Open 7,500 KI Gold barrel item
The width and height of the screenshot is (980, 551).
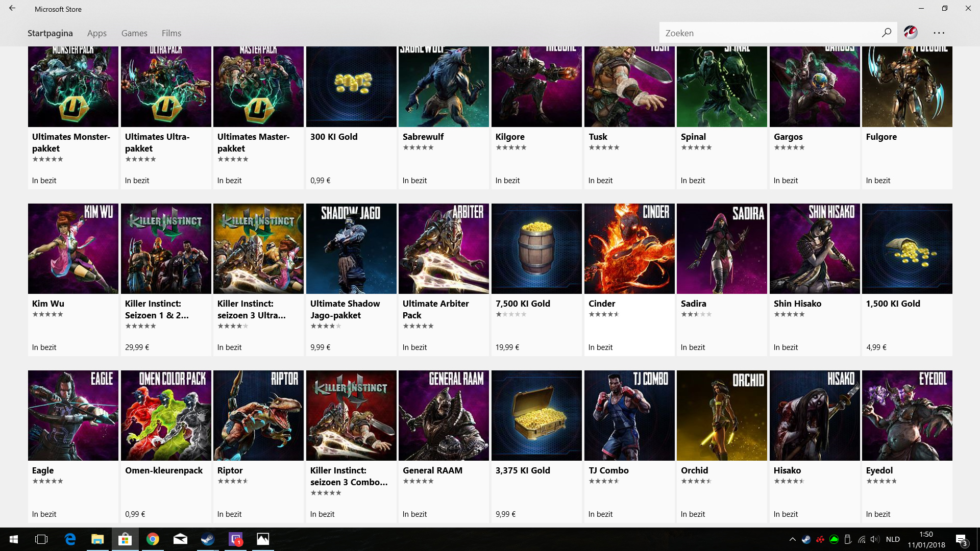click(x=536, y=280)
